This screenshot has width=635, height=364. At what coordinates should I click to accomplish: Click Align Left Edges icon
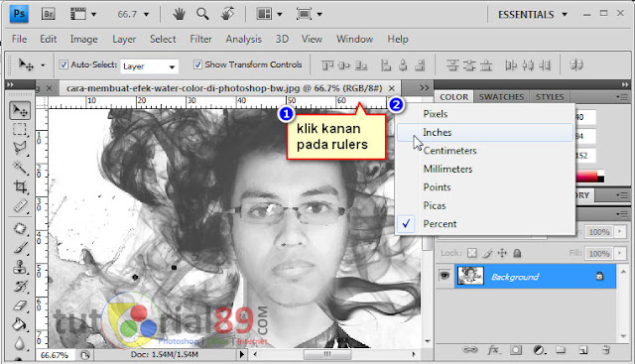click(x=386, y=65)
